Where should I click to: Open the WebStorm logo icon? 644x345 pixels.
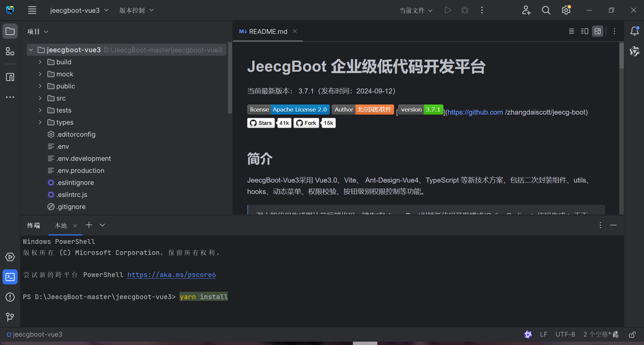[10, 10]
